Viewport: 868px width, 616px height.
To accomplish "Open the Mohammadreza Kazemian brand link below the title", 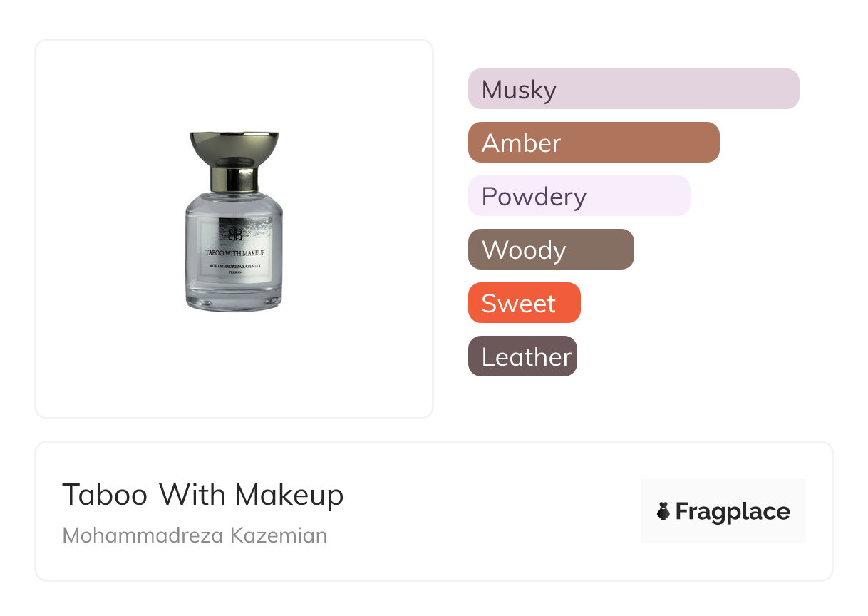I will tap(195, 535).
